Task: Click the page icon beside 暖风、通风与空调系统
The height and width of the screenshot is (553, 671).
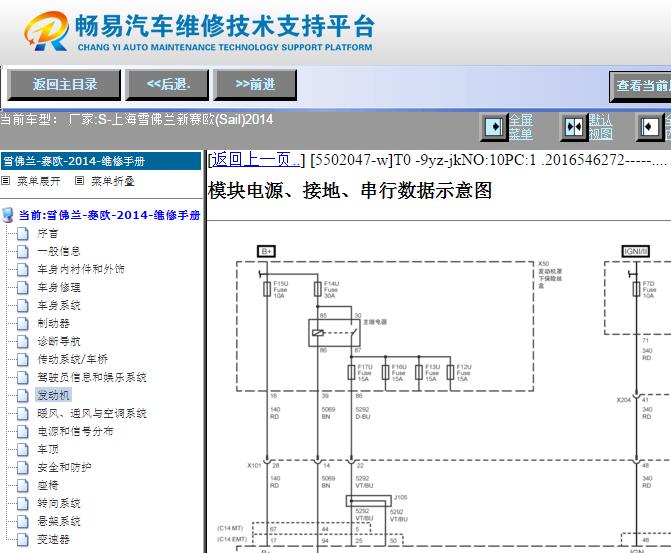Action: [x=23, y=413]
